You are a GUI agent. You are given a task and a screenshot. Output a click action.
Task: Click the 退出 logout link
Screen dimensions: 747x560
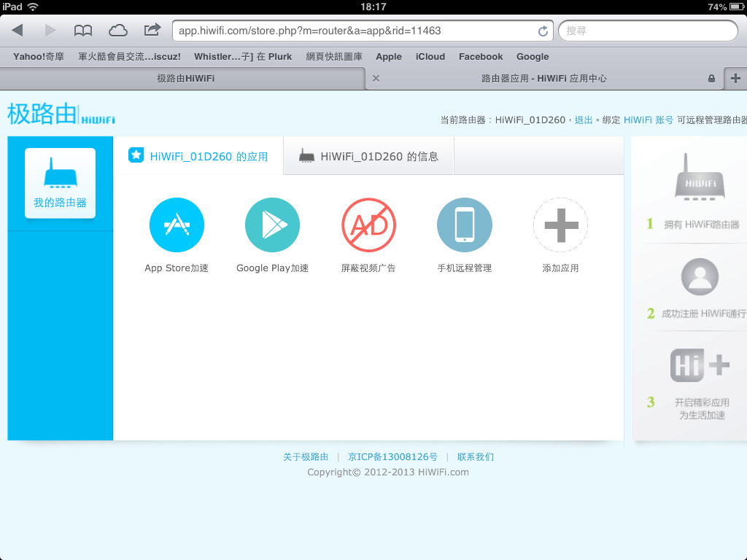pos(584,120)
